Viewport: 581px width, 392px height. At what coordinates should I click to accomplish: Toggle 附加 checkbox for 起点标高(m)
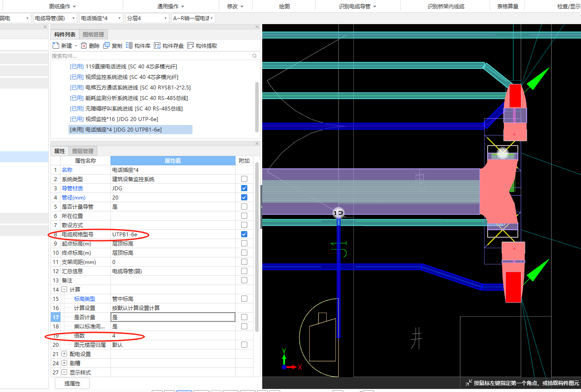pyautogui.click(x=244, y=243)
